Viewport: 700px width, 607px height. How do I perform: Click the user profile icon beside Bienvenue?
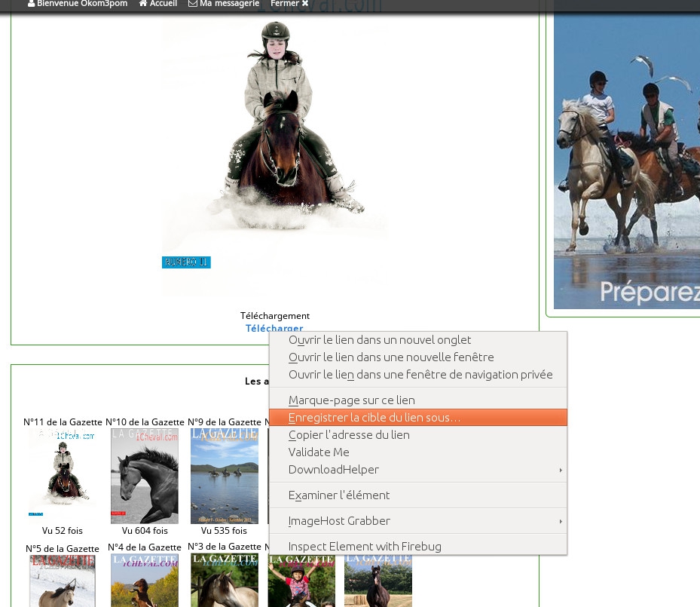(x=32, y=4)
